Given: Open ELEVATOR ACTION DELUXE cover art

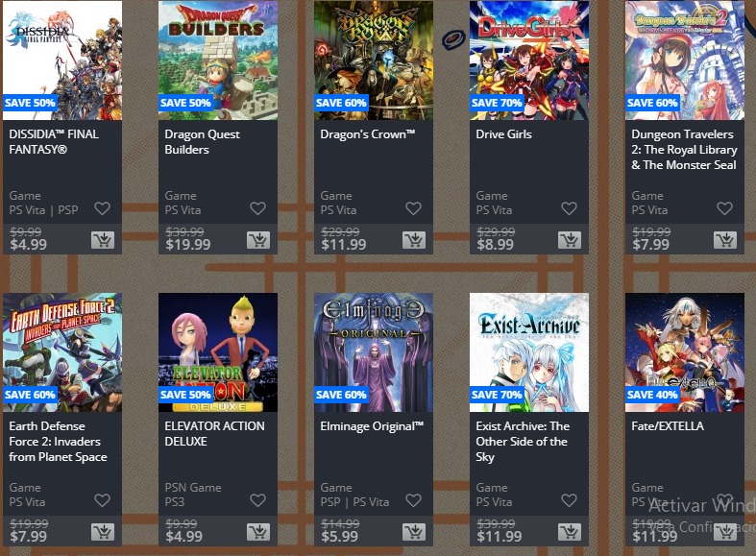Looking at the screenshot, I should point(218,352).
